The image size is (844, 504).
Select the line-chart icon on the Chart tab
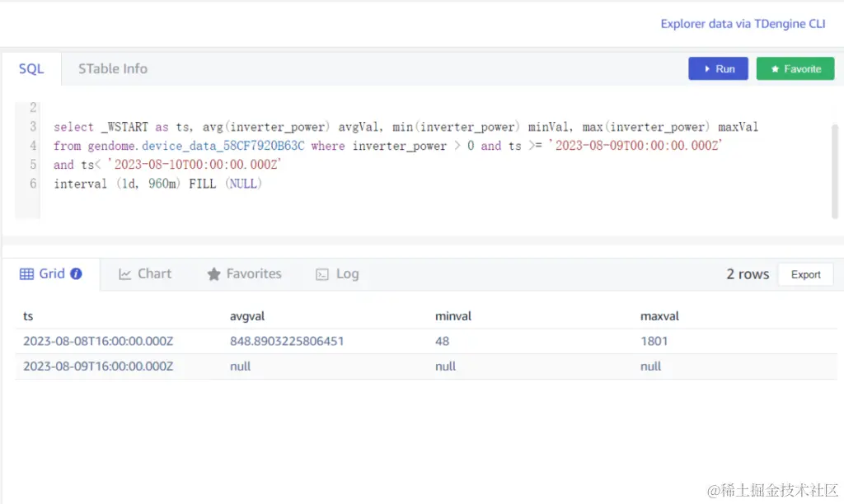click(x=125, y=273)
